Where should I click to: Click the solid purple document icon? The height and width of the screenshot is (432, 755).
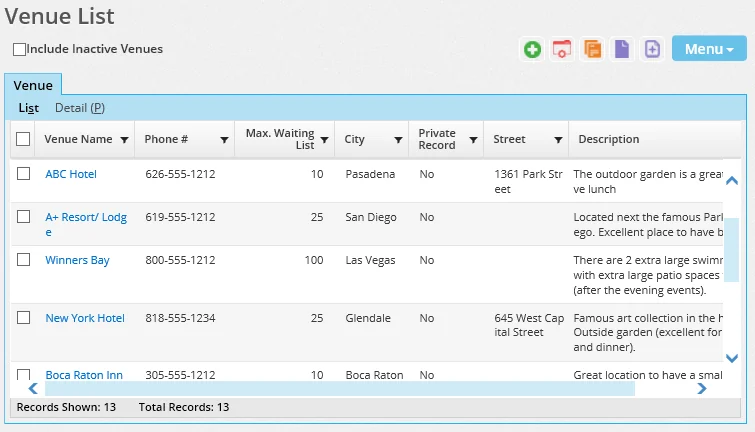point(622,49)
